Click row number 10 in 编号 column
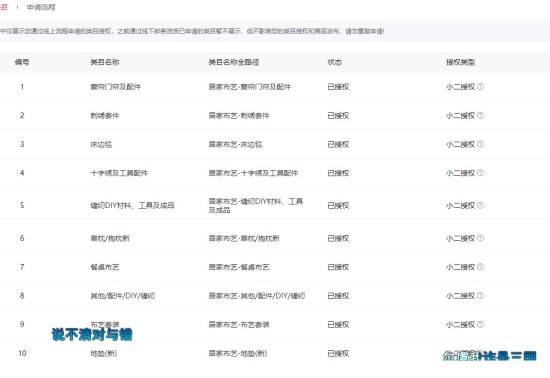This screenshot has height=378, width=550. (x=22, y=353)
